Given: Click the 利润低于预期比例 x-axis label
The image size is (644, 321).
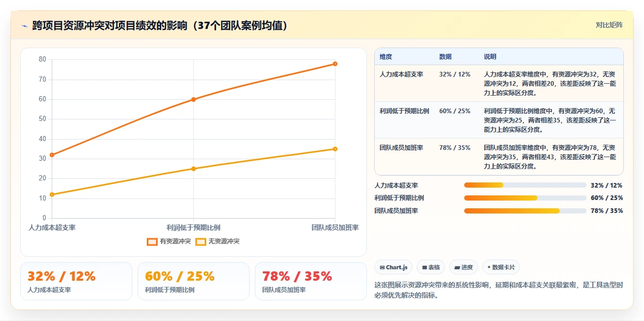Looking at the screenshot, I should coord(193,227).
